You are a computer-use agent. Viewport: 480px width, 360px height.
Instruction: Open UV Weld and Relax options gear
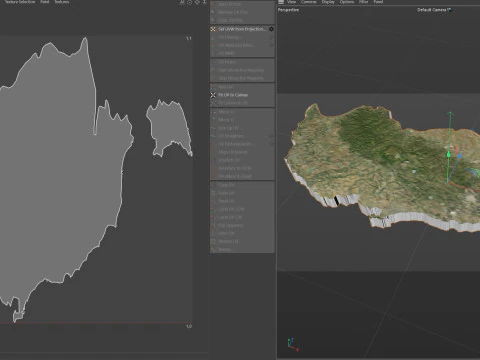tap(271, 45)
